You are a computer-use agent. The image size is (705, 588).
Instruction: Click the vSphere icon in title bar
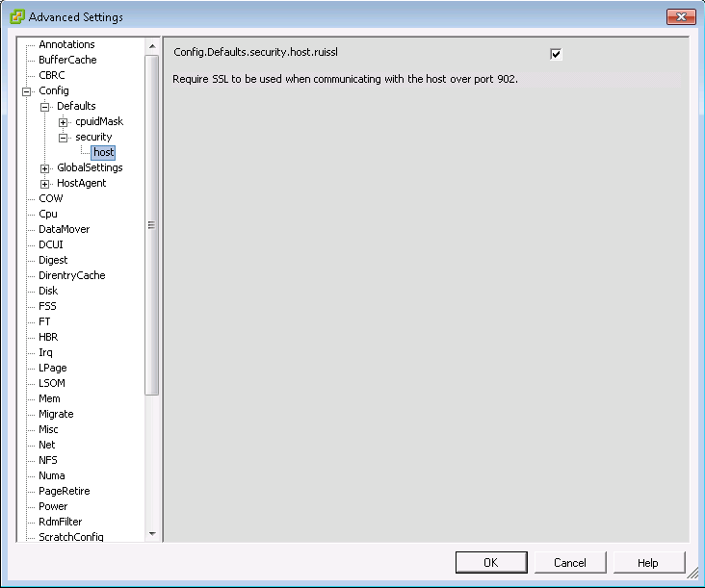pyautogui.click(x=17, y=16)
